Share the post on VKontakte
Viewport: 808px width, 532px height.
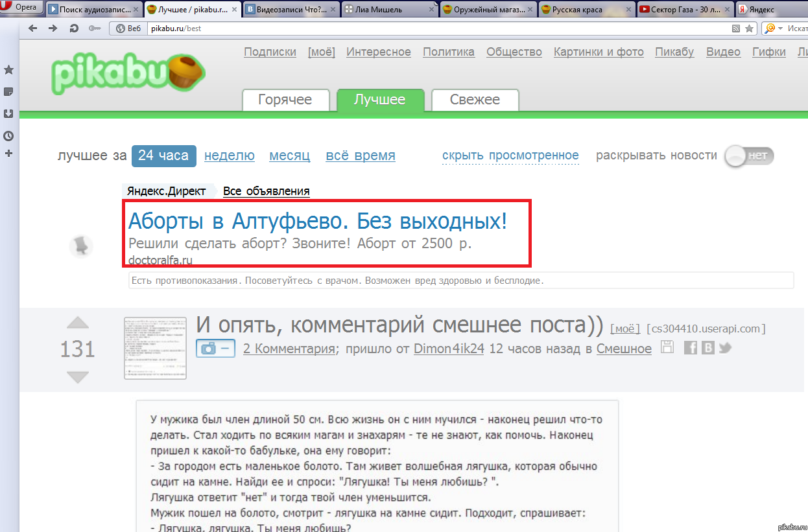click(x=708, y=348)
